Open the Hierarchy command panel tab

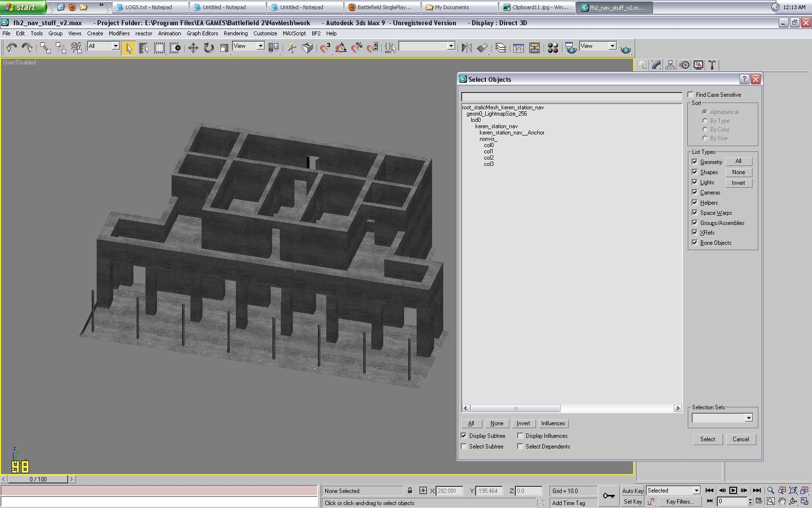tap(670, 65)
